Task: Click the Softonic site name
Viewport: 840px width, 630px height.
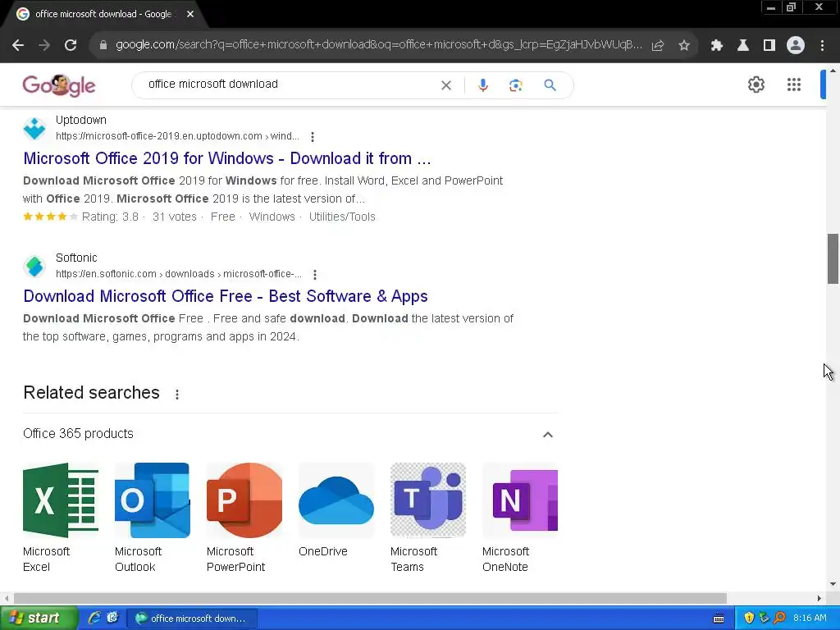Action: point(76,258)
